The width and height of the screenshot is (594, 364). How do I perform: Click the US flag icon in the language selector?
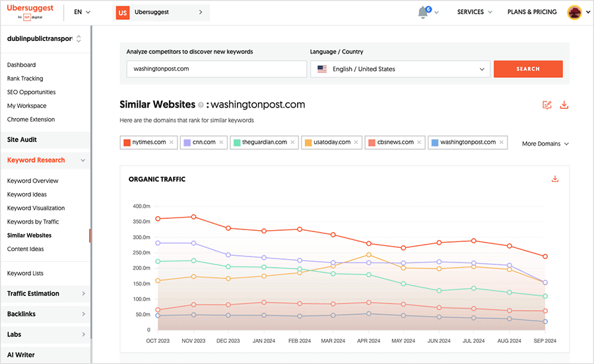point(322,69)
